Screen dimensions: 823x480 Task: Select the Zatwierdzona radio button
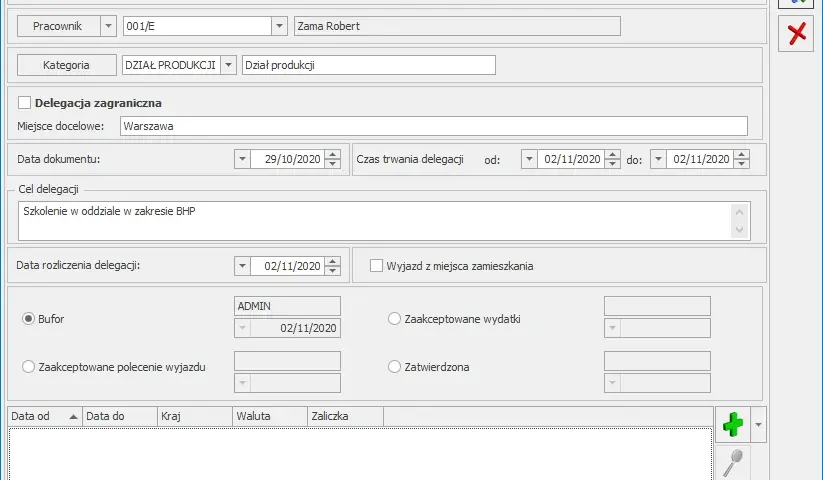pos(394,367)
